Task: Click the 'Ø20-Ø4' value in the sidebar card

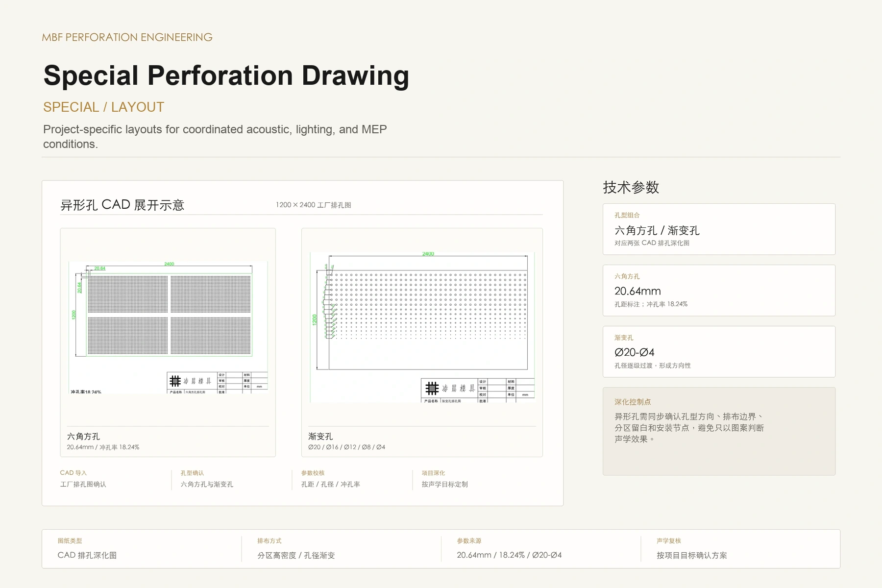Action: coord(634,352)
